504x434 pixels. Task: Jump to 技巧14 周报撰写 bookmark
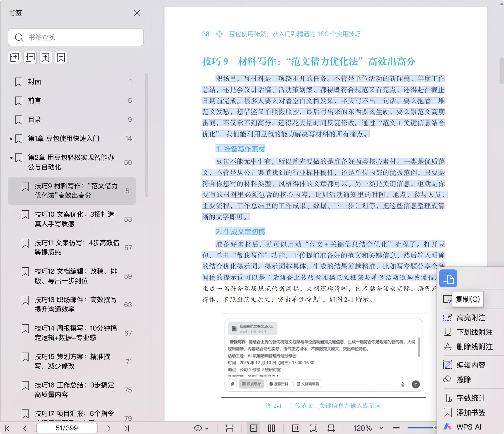(72, 333)
